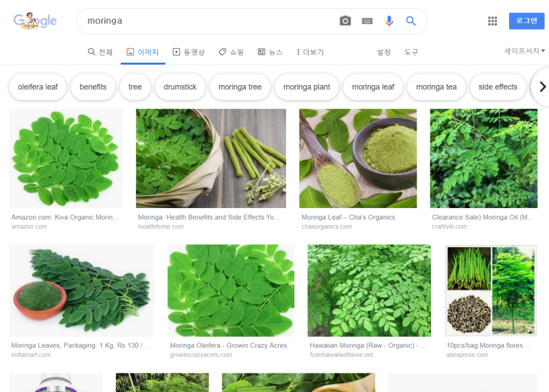The width and height of the screenshot is (549, 392).
Task: Click the indiamart.com source link
Action: [31, 355]
